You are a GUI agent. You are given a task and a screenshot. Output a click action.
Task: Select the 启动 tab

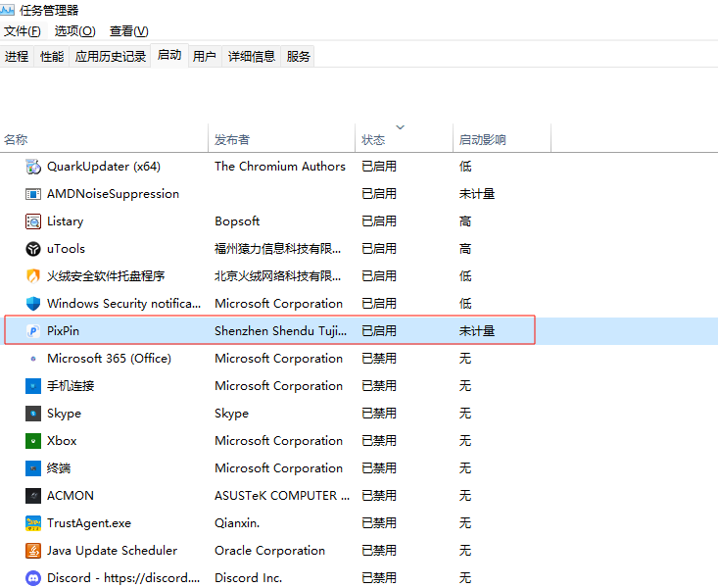point(169,56)
